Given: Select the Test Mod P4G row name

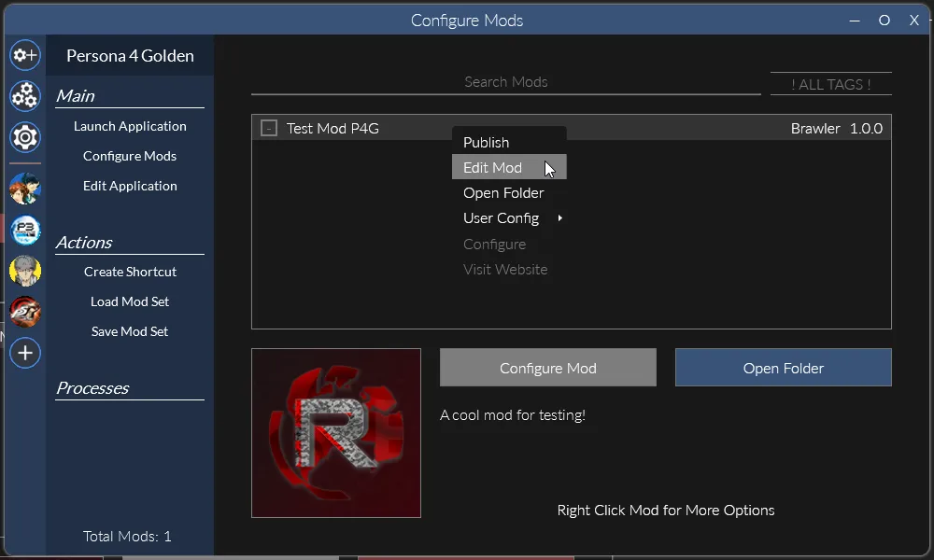Looking at the screenshot, I should click(333, 128).
